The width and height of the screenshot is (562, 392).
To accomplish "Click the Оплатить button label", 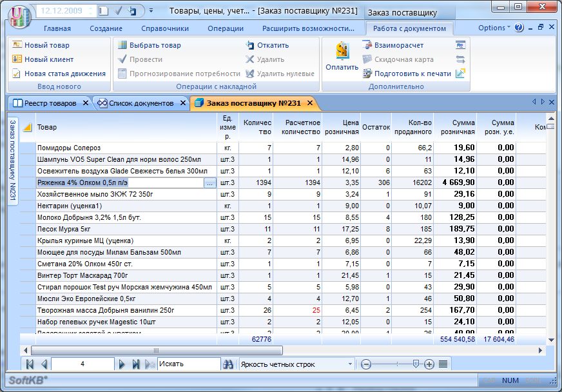I will tap(342, 67).
